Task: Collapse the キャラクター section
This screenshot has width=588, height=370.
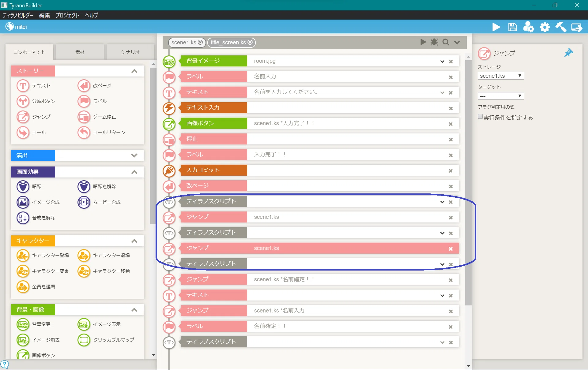Action: [x=134, y=241]
